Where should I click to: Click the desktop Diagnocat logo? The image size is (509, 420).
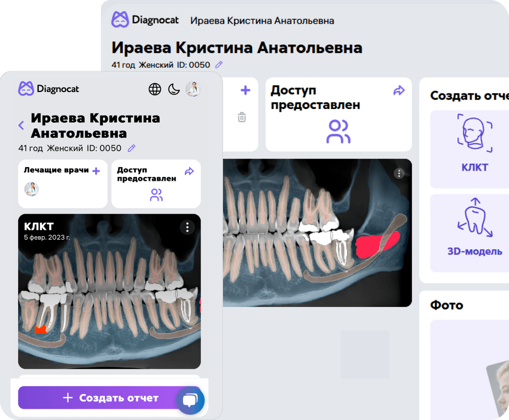[145, 20]
